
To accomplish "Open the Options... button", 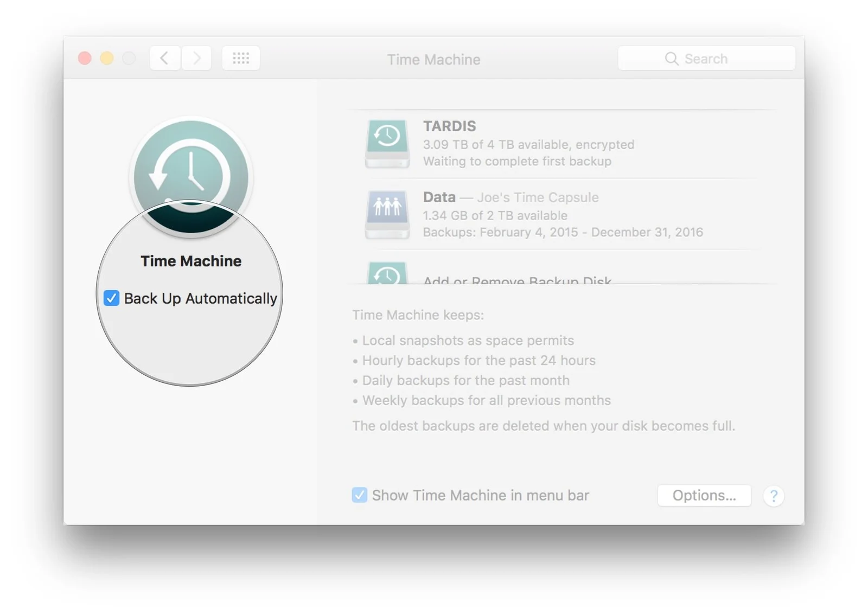I will click(704, 495).
